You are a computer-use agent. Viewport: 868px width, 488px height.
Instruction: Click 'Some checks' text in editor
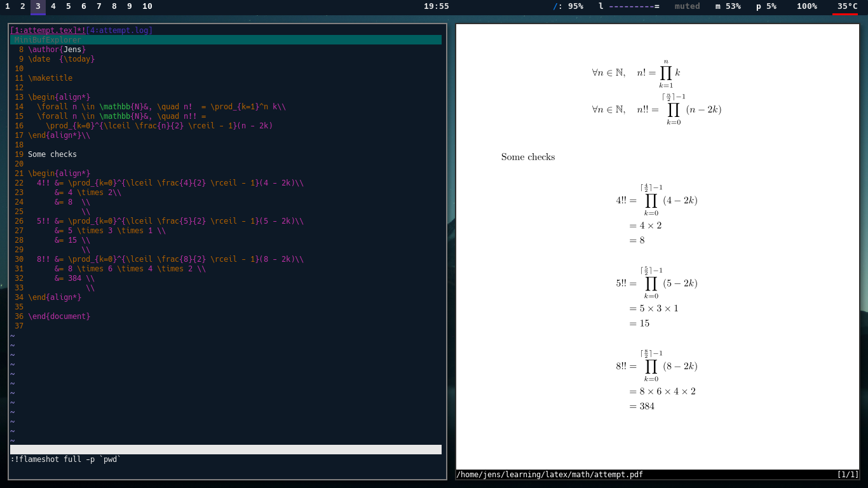(52, 154)
